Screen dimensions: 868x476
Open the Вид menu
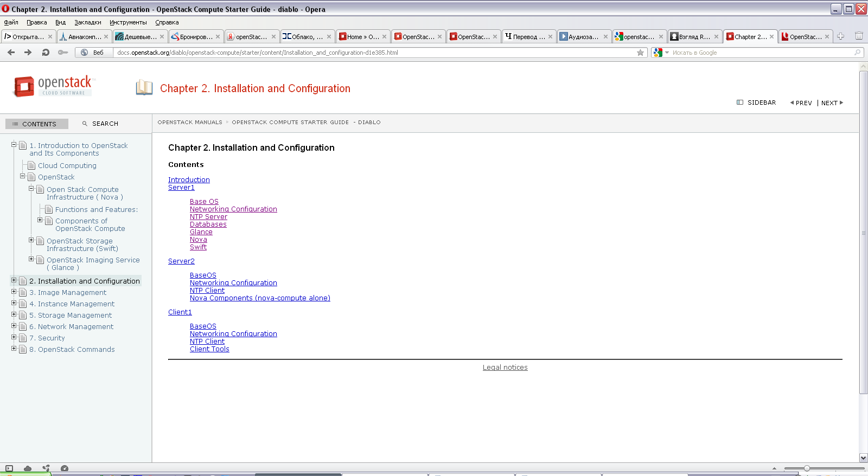click(x=60, y=22)
